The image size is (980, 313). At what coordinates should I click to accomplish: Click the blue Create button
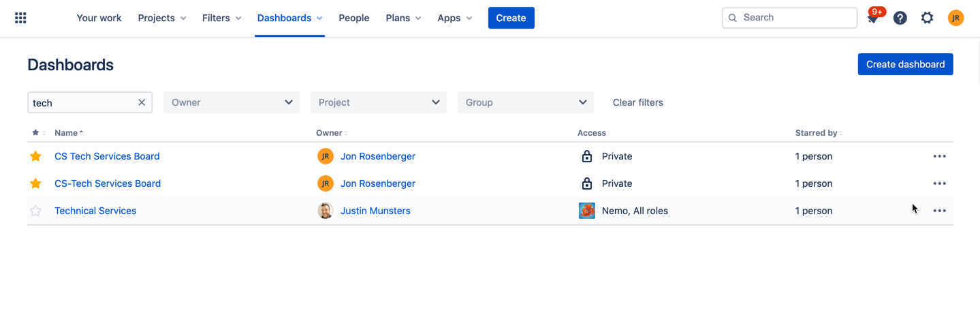(x=511, y=18)
